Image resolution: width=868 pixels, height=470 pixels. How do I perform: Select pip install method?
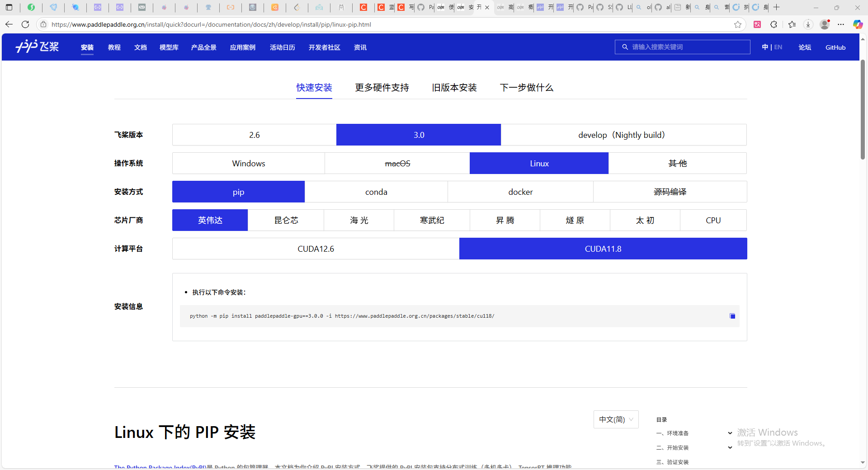pos(238,192)
